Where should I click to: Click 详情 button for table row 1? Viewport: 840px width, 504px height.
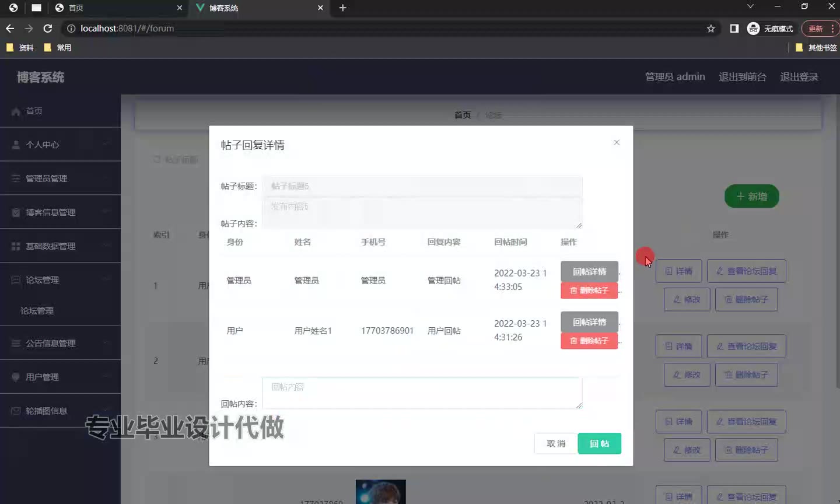click(679, 271)
